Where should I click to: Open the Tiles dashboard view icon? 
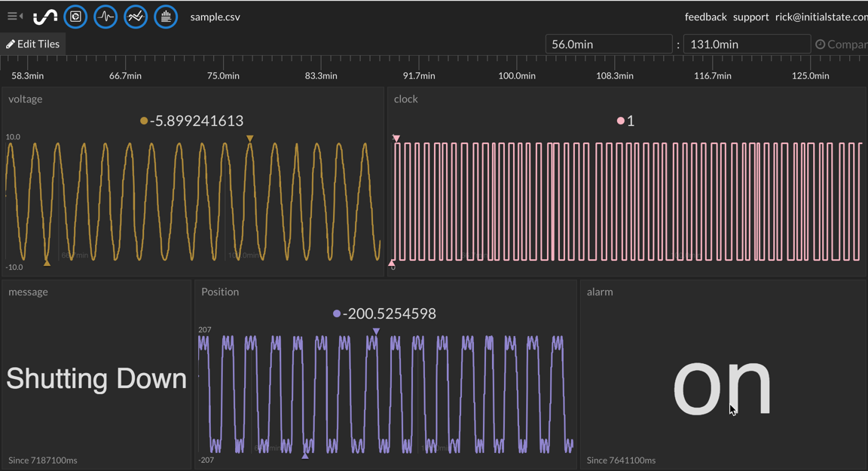(x=75, y=17)
